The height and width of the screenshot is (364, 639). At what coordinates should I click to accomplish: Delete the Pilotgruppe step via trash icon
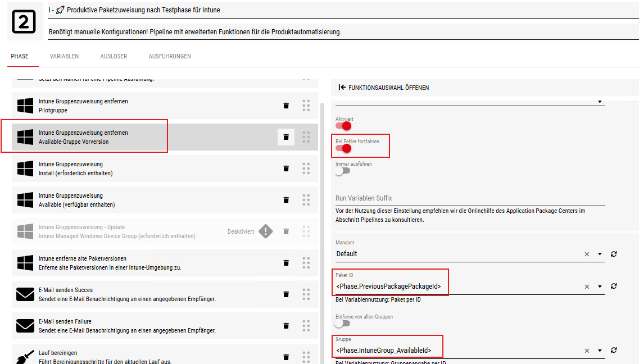(x=286, y=106)
